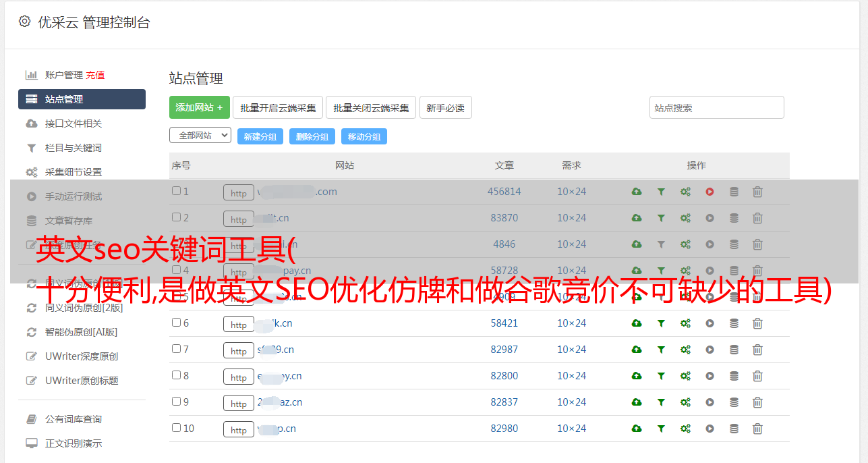Tick the checkbox for row 7

click(x=176, y=349)
